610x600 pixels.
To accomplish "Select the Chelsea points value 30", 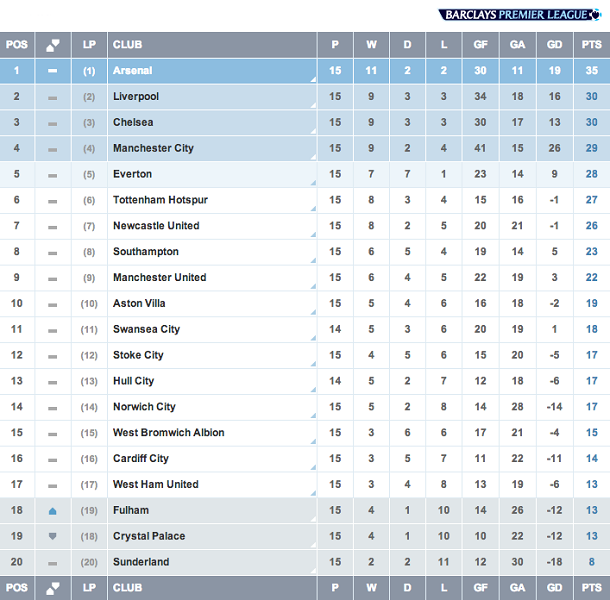I will click(592, 123).
